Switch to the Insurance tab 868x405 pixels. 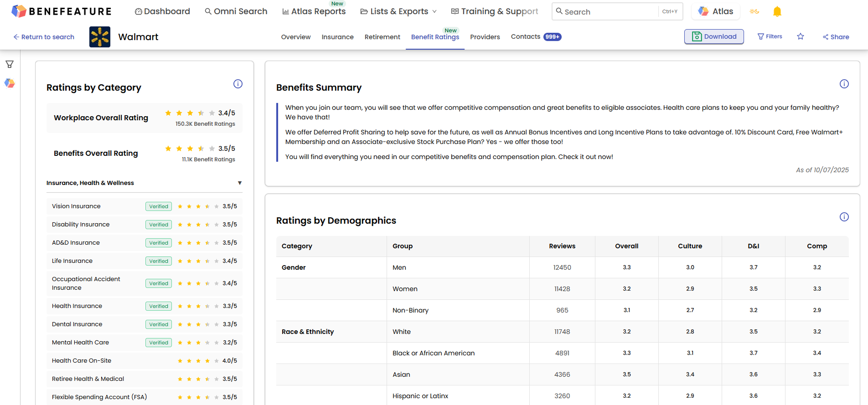pyautogui.click(x=337, y=37)
